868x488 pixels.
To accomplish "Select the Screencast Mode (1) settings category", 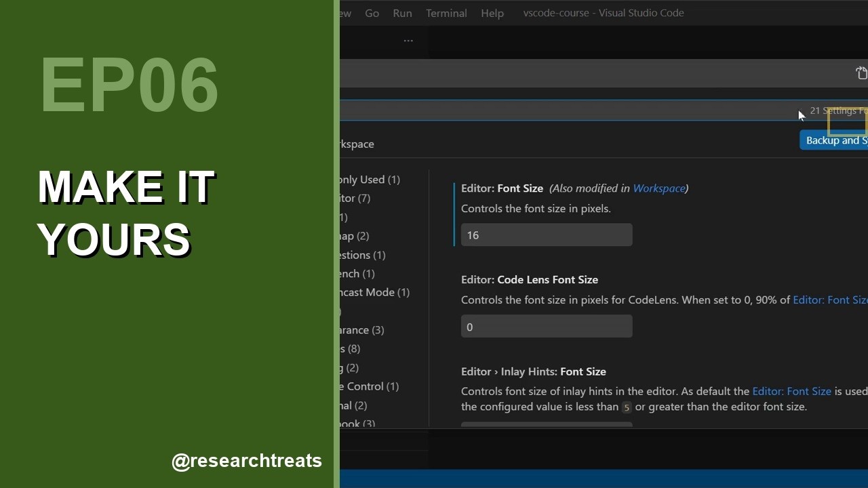I will point(375,292).
